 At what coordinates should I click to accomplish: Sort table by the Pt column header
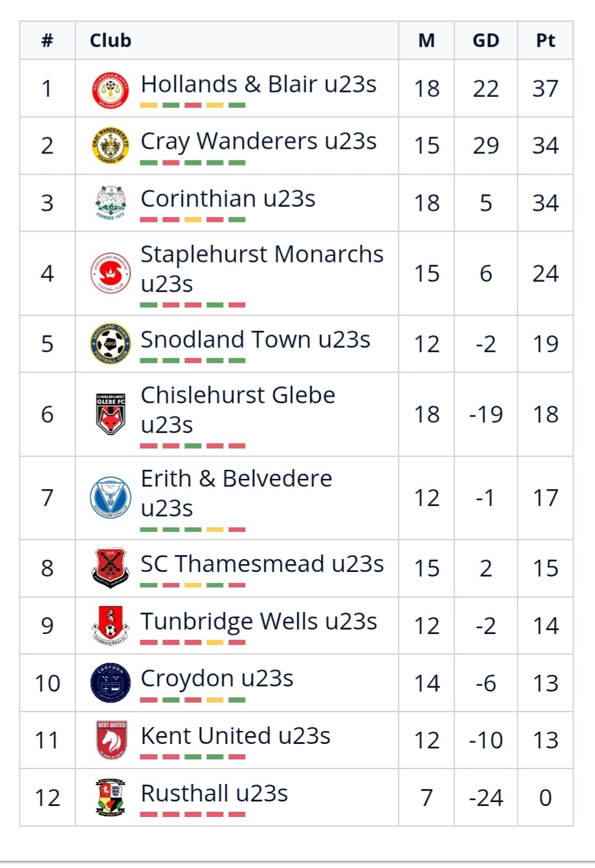tap(545, 41)
